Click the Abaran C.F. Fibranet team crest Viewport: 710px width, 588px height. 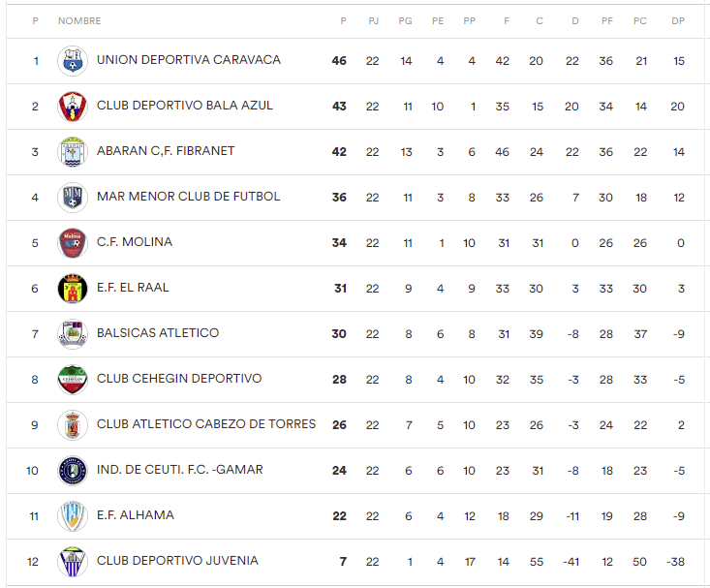73,152
